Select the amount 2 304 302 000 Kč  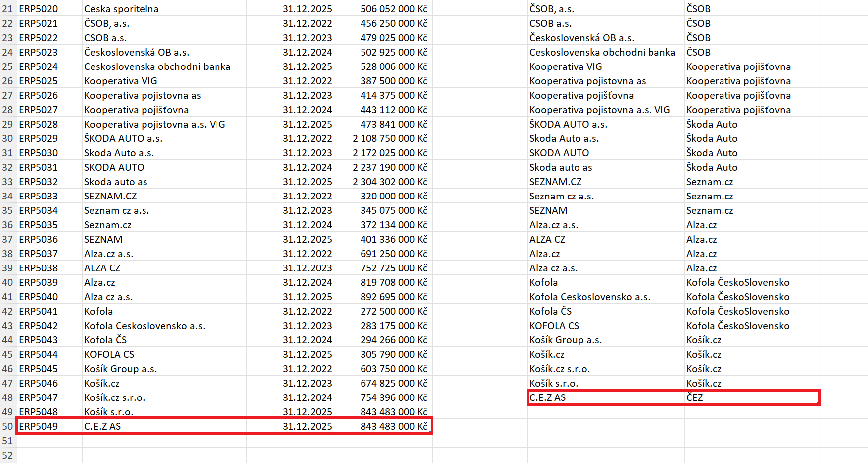tap(389, 182)
